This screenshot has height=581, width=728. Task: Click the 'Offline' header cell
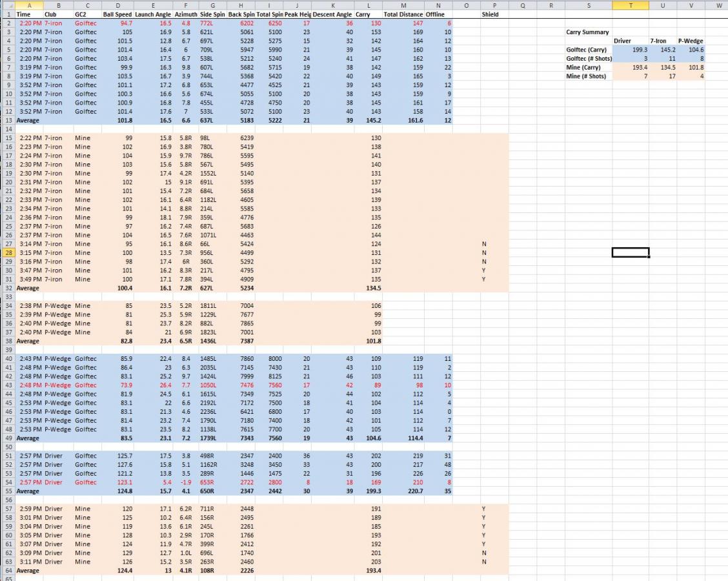[438, 14]
